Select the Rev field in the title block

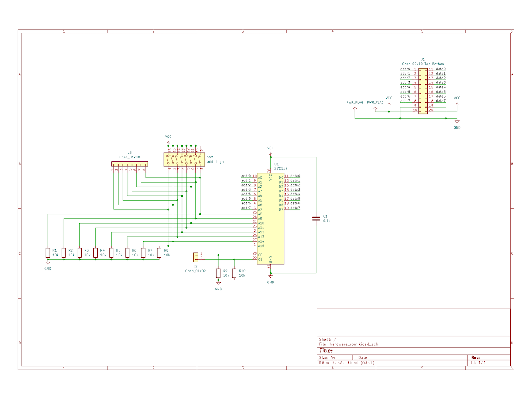pyautogui.click(x=475, y=357)
